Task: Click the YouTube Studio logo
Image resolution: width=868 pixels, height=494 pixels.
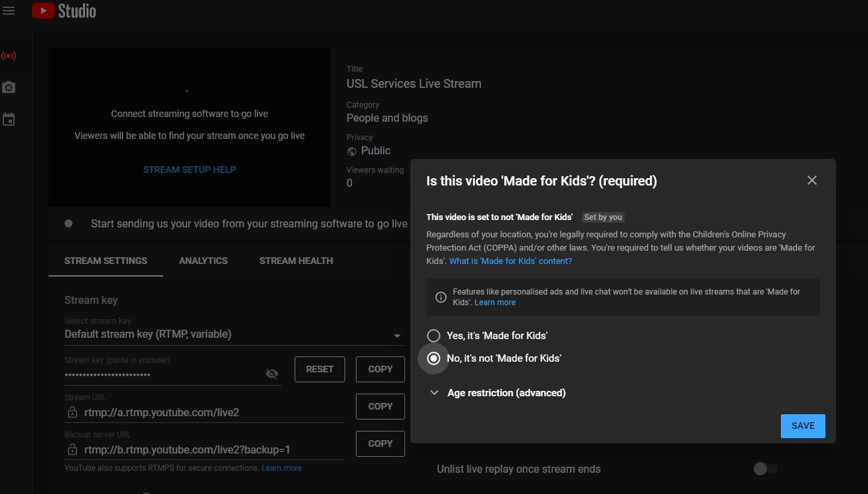Action: 64,11
